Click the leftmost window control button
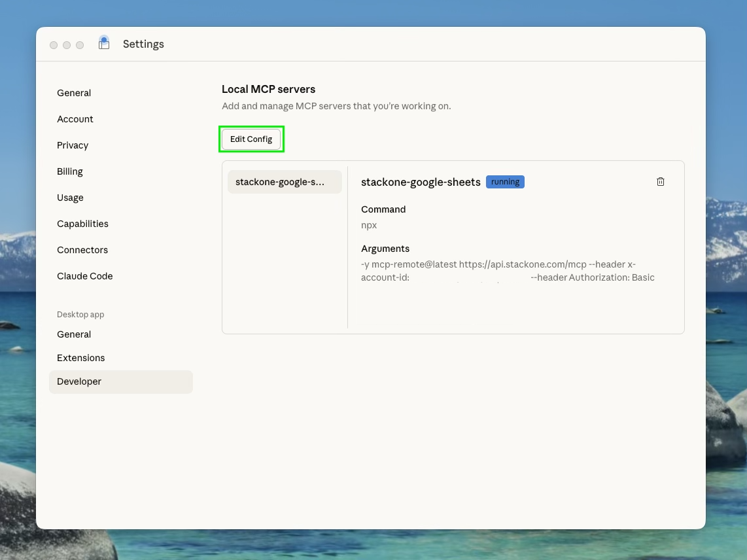 (54, 44)
